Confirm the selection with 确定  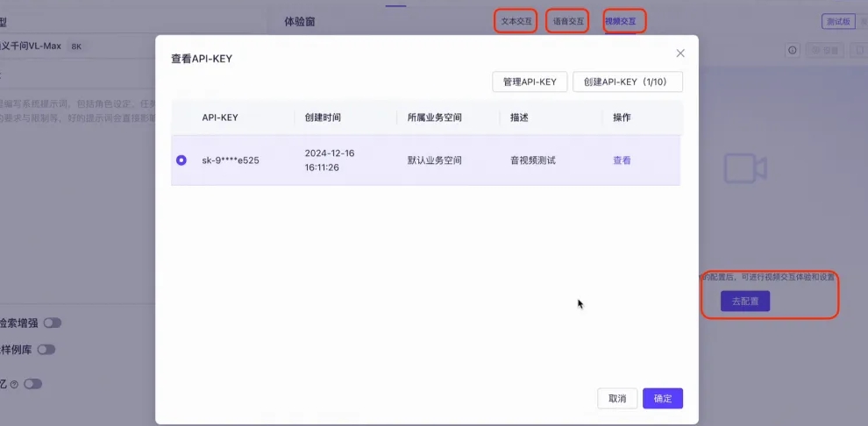[x=662, y=399]
